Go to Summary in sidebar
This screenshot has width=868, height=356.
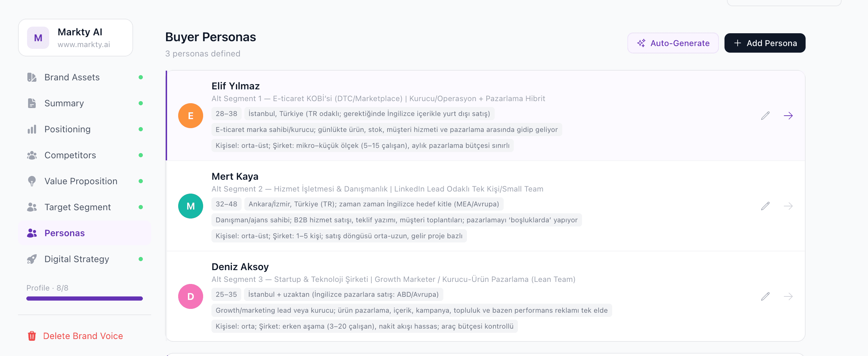tap(64, 103)
